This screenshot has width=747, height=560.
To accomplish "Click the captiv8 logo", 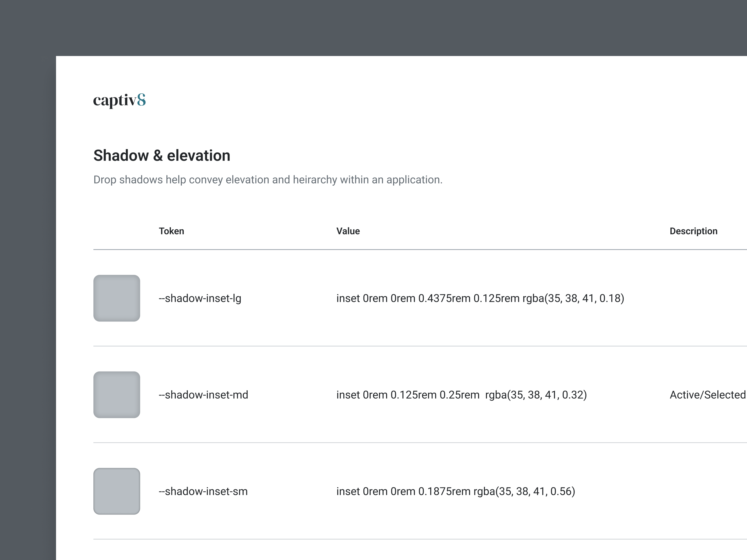I will pos(119,101).
